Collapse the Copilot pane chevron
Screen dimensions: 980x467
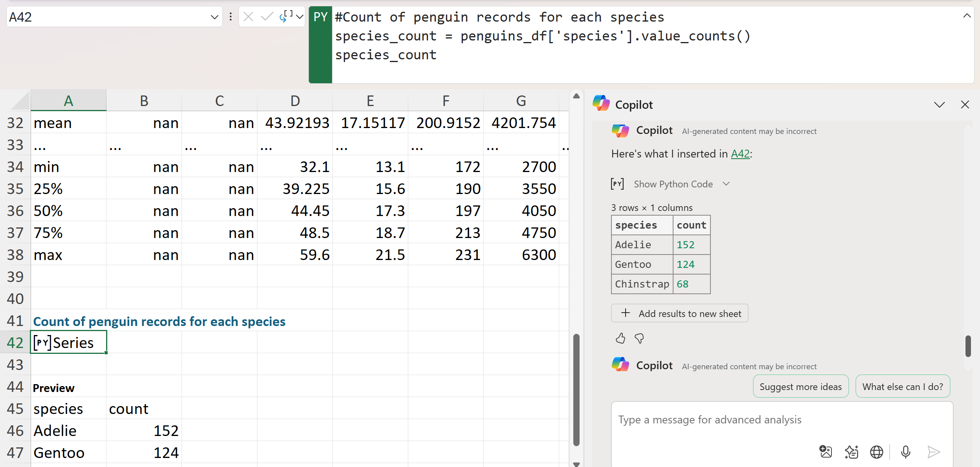[x=939, y=104]
